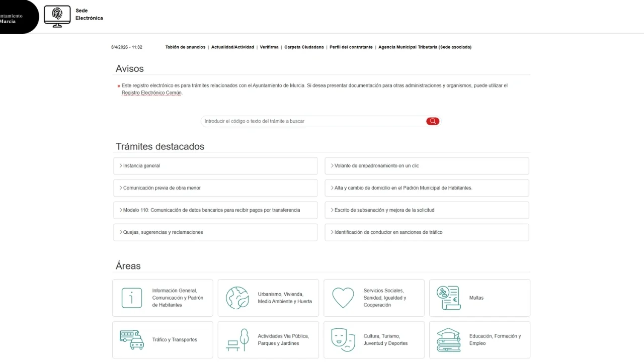
Task: Open the Multas gavel document icon
Action: pos(449,298)
